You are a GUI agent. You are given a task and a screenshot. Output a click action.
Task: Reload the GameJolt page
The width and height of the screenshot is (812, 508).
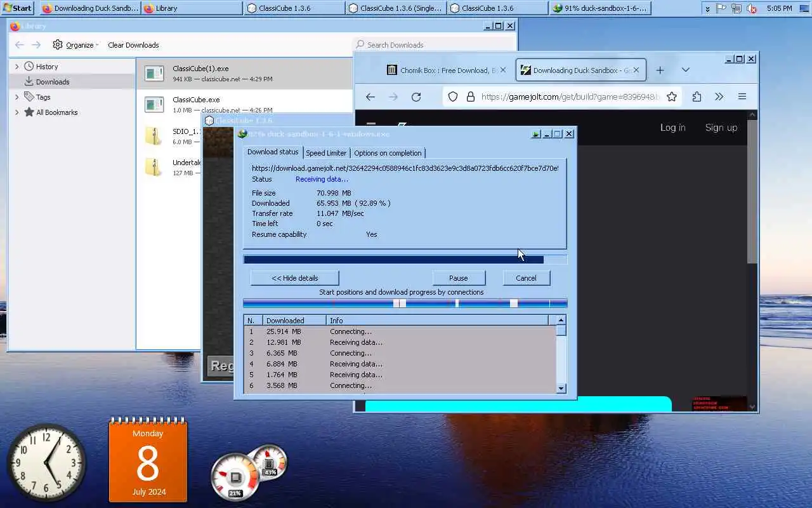click(416, 97)
